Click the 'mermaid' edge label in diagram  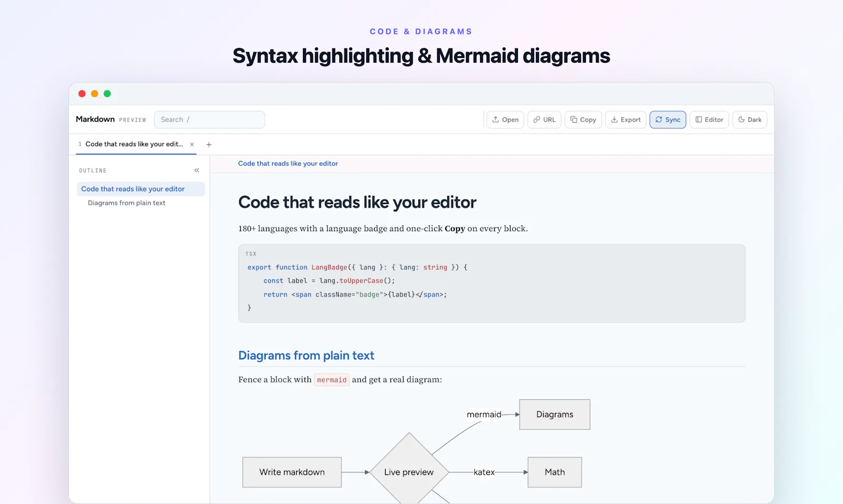tap(484, 414)
